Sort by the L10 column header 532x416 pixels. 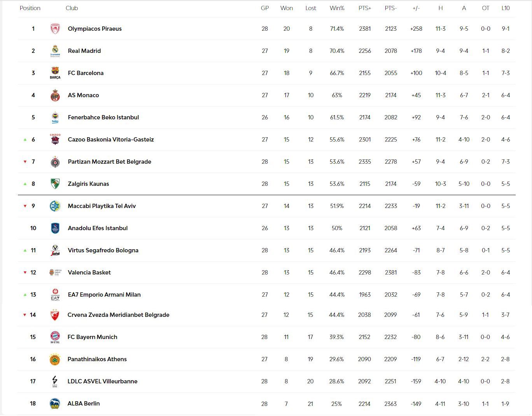[x=506, y=8]
